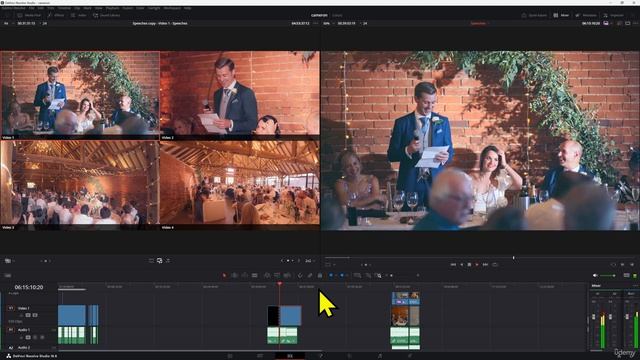
Task: Toggle the Mixer panel
Action: pos(561,15)
